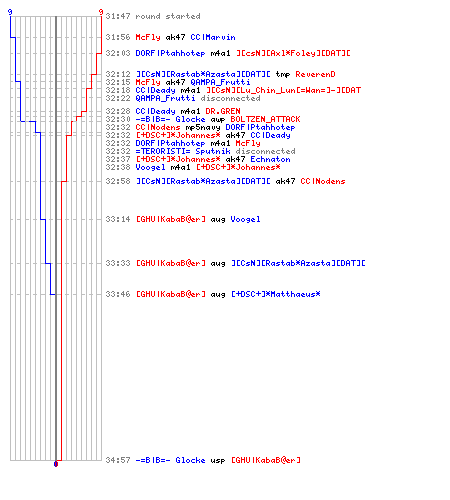Screen dimensions: 450x500
Task: Click [GHU|KabaB@er] in the 33:14 entry
Action: [x=171, y=219]
